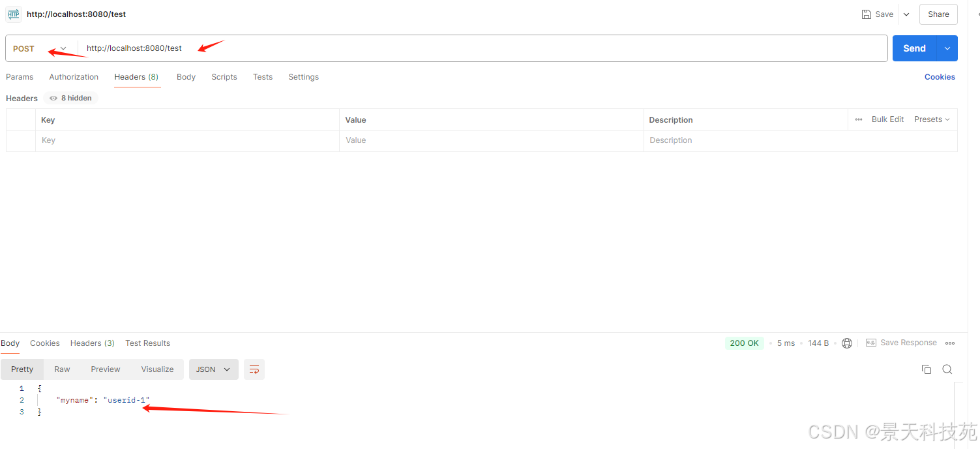Click the Share button
Screen dimensions: 980x449
tap(938, 14)
